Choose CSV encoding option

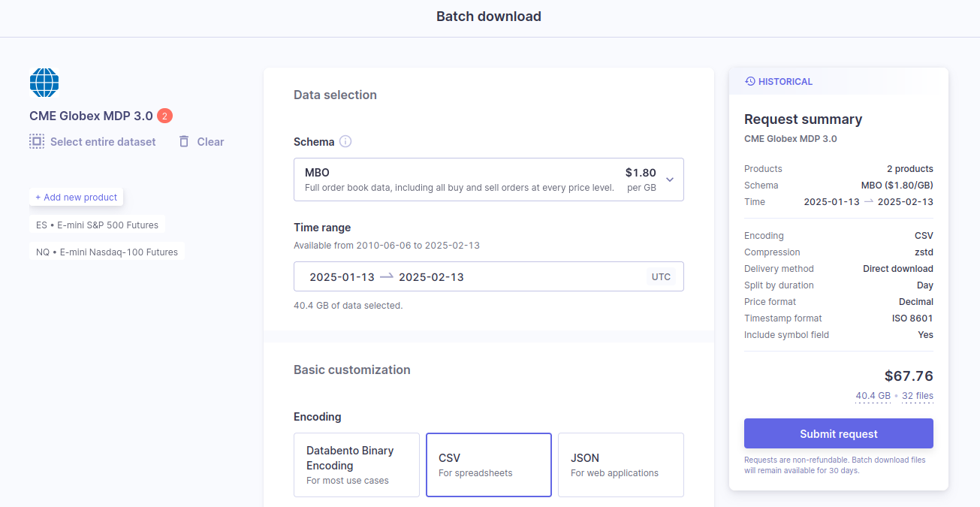pyautogui.click(x=489, y=465)
